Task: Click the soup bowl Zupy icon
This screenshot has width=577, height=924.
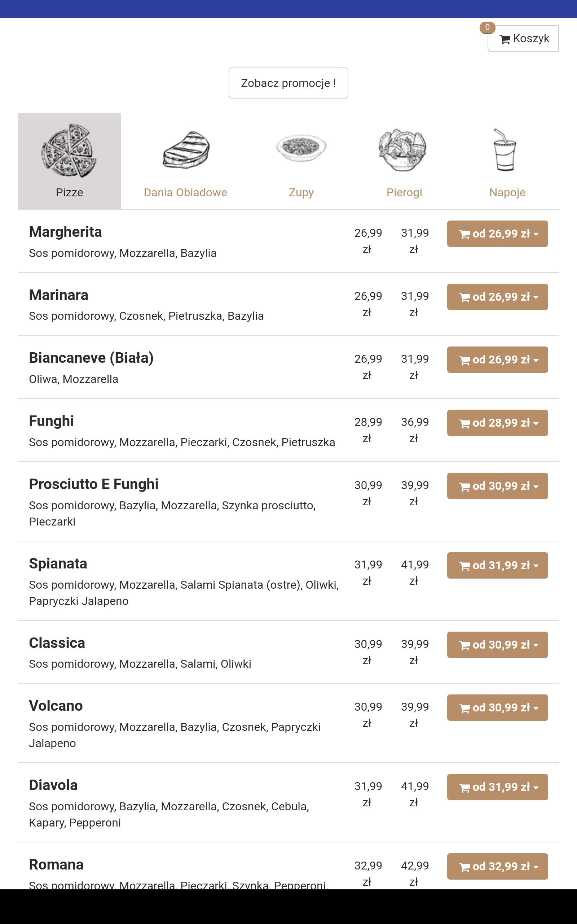Action: click(x=301, y=148)
